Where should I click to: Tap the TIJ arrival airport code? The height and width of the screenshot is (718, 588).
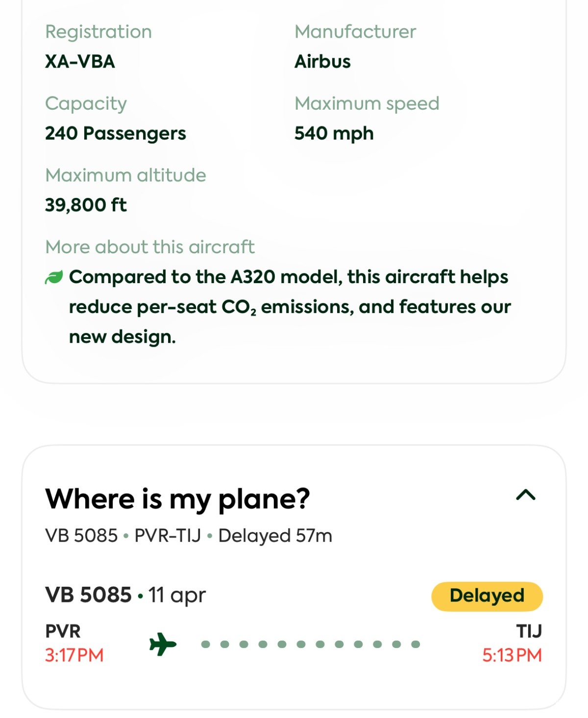pos(529,631)
